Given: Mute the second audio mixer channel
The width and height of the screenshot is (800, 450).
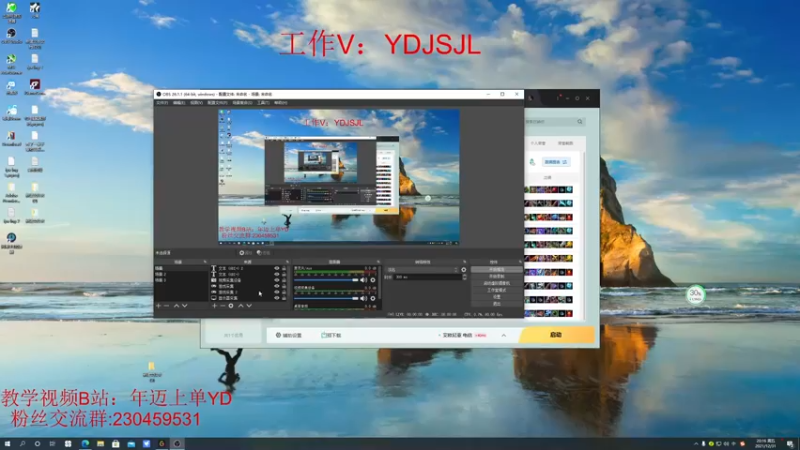Looking at the screenshot, I should [x=363, y=298].
